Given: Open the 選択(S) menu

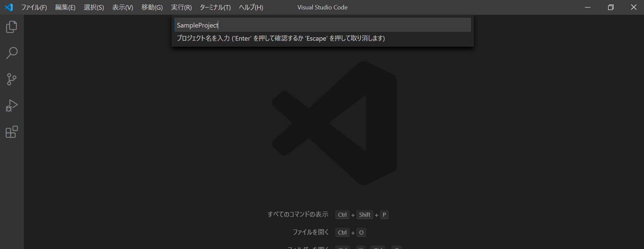Looking at the screenshot, I should coord(94,7).
